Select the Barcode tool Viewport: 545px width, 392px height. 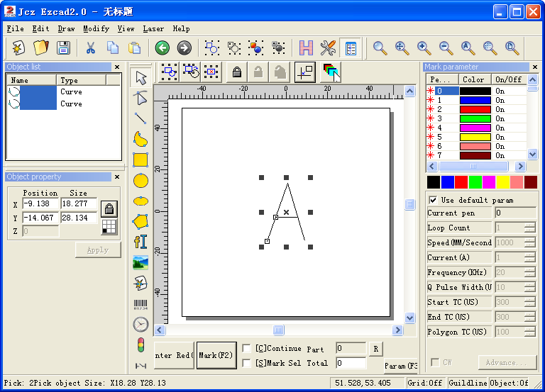pyautogui.click(x=141, y=305)
